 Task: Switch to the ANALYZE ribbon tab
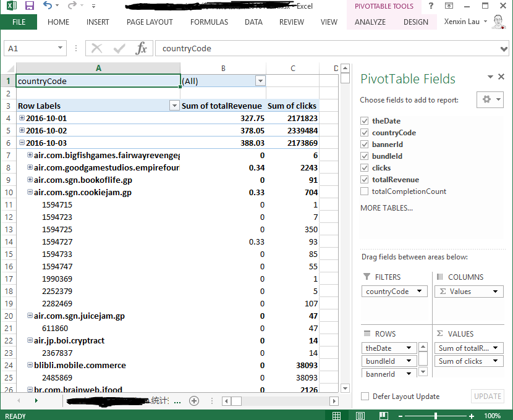[x=370, y=22]
